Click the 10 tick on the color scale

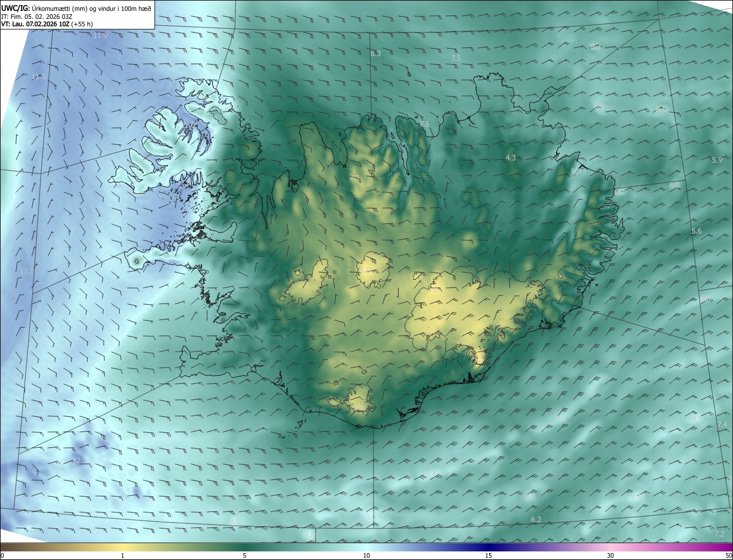pyautogui.click(x=366, y=556)
